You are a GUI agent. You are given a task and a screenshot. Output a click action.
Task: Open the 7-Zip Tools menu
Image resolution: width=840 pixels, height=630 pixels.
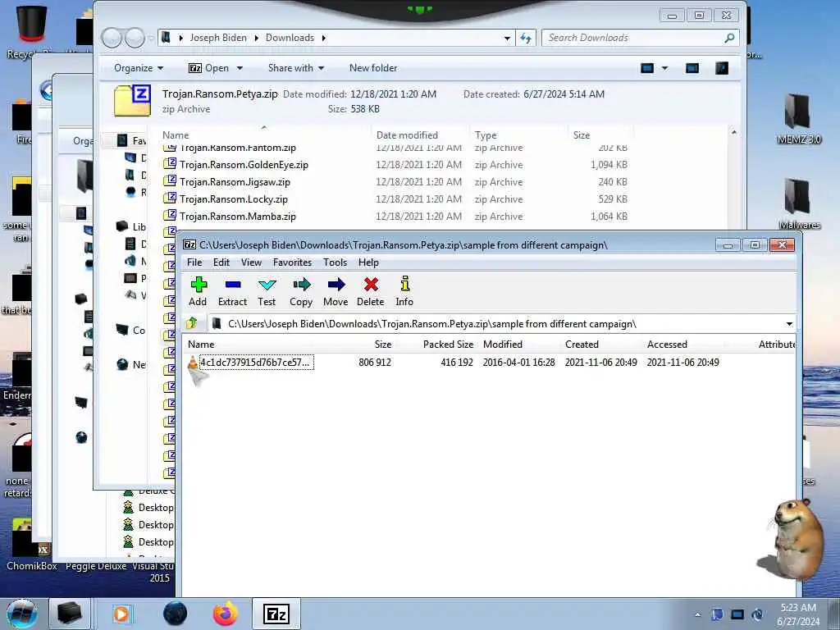pos(336,262)
